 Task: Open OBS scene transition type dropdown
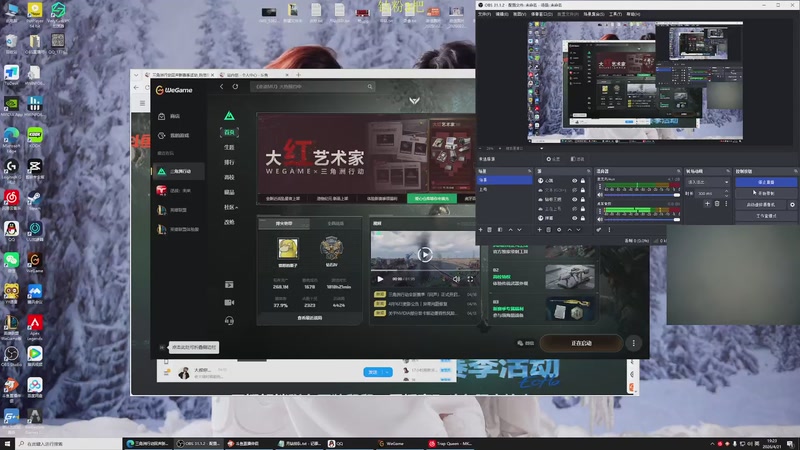708,182
